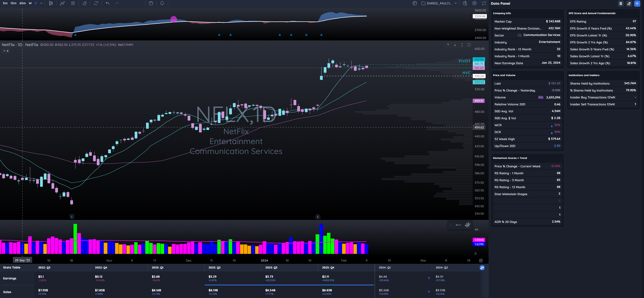Expand the timeframe interval dropdown arrow
This screenshot has width=644, height=298.
(41, 3)
